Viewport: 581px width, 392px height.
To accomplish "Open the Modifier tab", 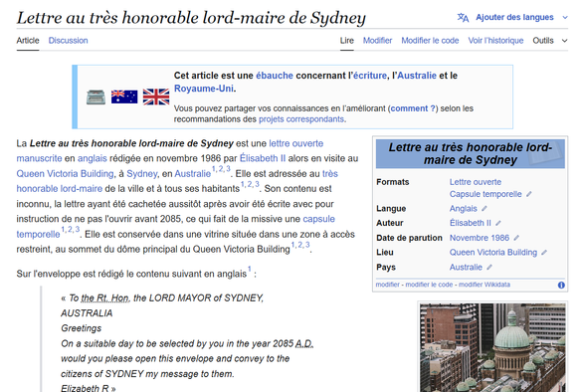I will 377,41.
